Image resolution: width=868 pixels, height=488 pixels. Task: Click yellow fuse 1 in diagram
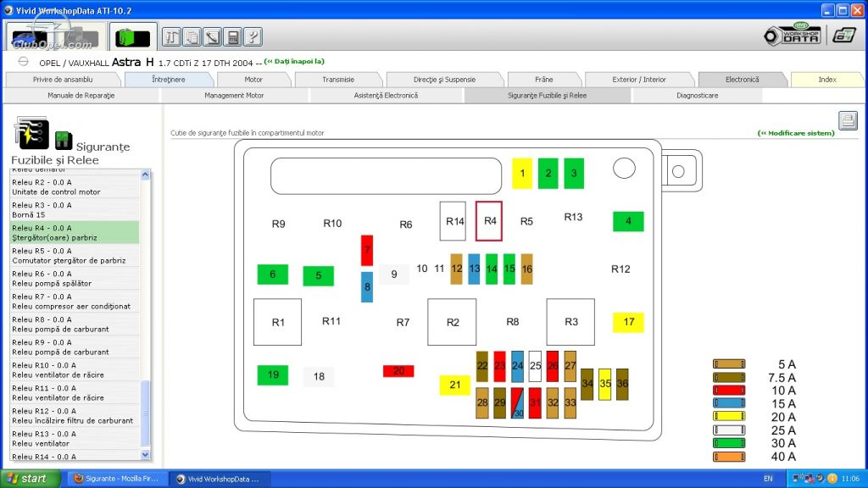point(522,173)
